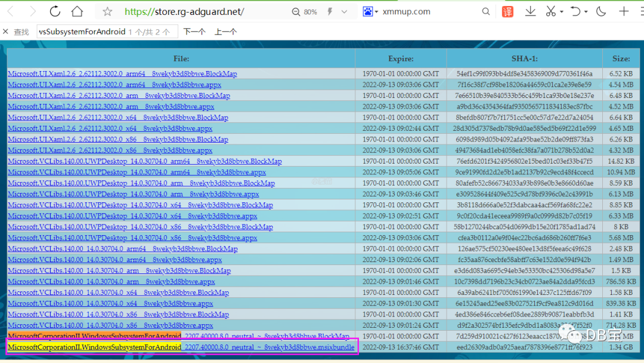Click the expire time '2022-09-13 09:02:44 GMT'
Image resolution: width=644 pixels, height=363 pixels.
pyautogui.click(x=401, y=128)
